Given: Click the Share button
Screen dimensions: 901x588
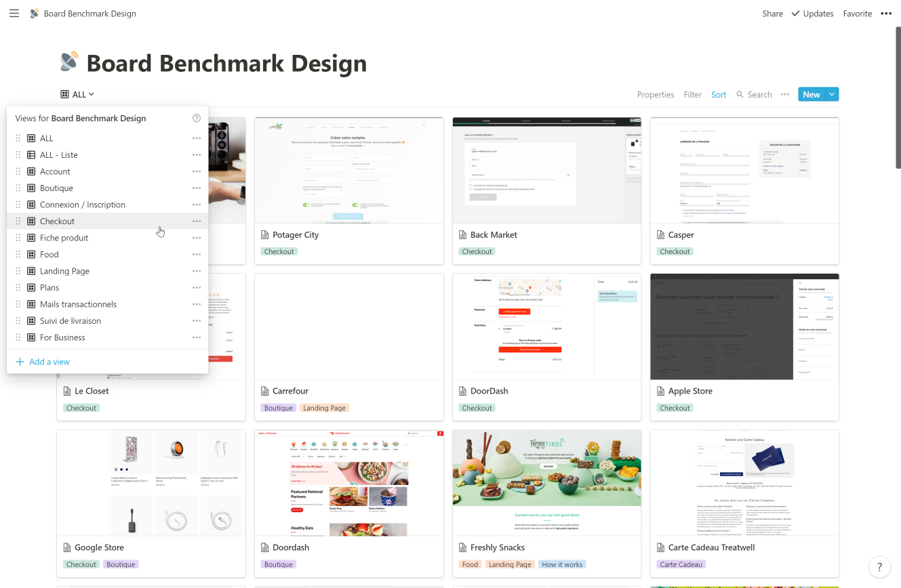Looking at the screenshot, I should pyautogui.click(x=772, y=14).
